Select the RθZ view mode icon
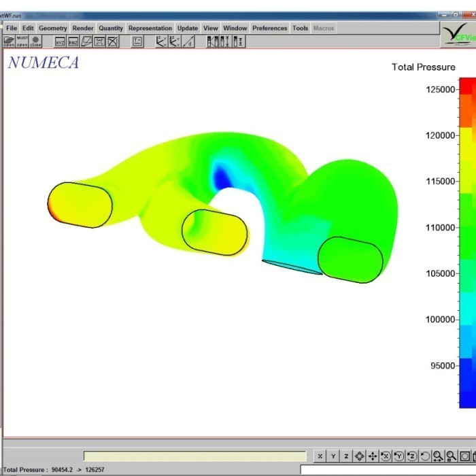This screenshot has height=476, width=476. tap(73, 42)
